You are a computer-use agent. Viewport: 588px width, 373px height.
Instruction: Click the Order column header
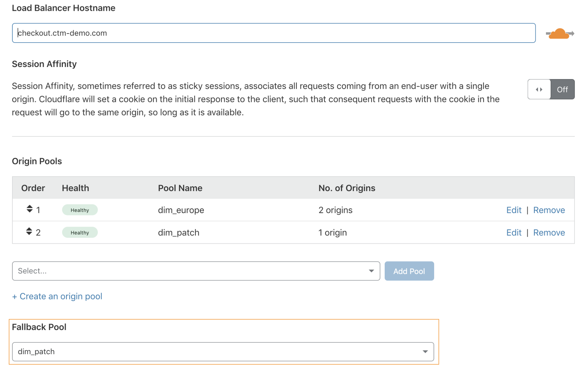point(33,188)
